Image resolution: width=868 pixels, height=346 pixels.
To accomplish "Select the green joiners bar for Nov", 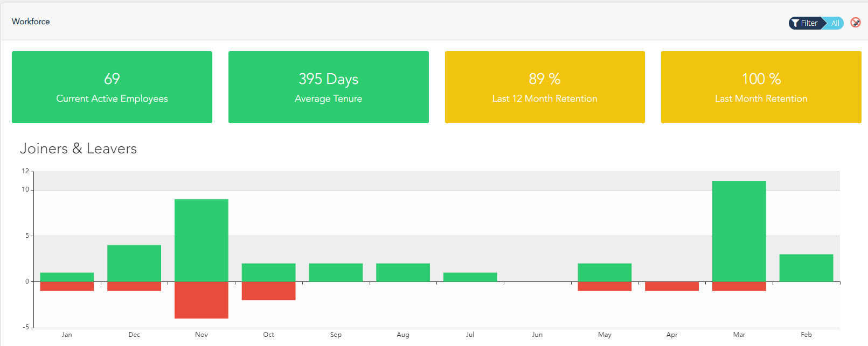I will (202, 241).
